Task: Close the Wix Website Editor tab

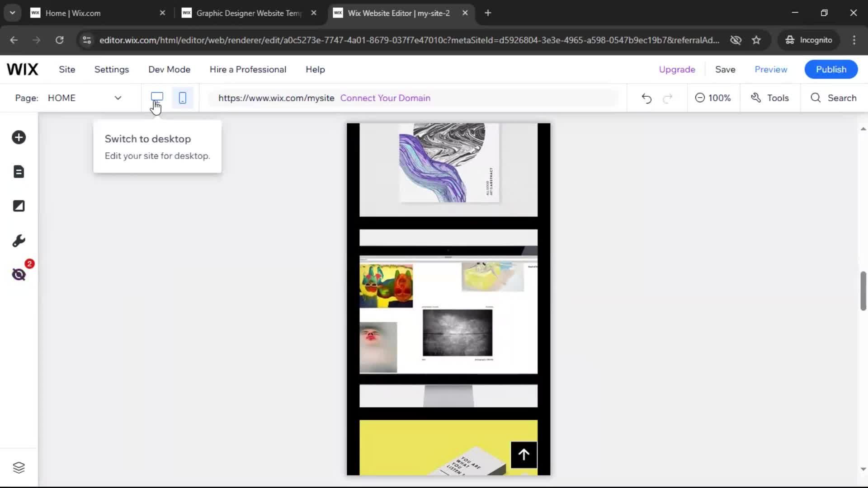Action: (x=465, y=13)
